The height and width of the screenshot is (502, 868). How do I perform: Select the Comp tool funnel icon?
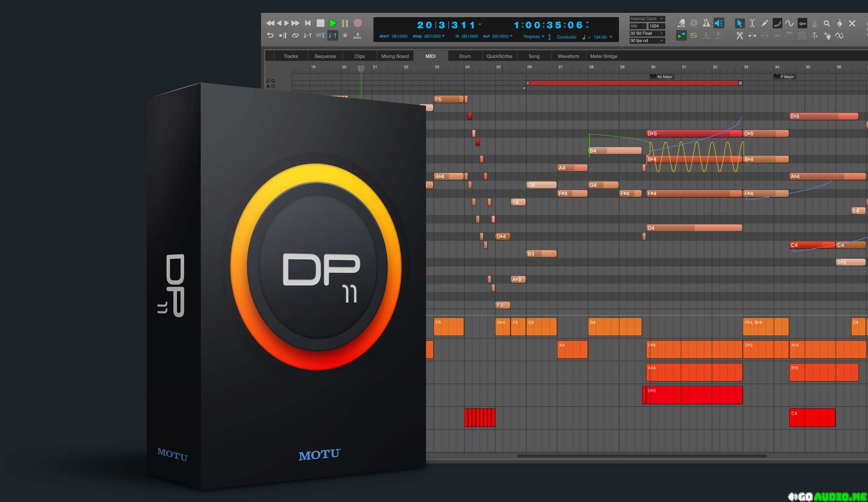tap(815, 36)
